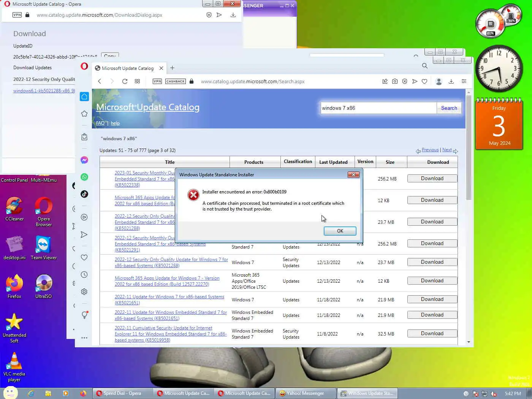Viewport: 532px width, 399px height.
Task: Launch Messenger from the Opera sidebar
Action: tap(84, 160)
